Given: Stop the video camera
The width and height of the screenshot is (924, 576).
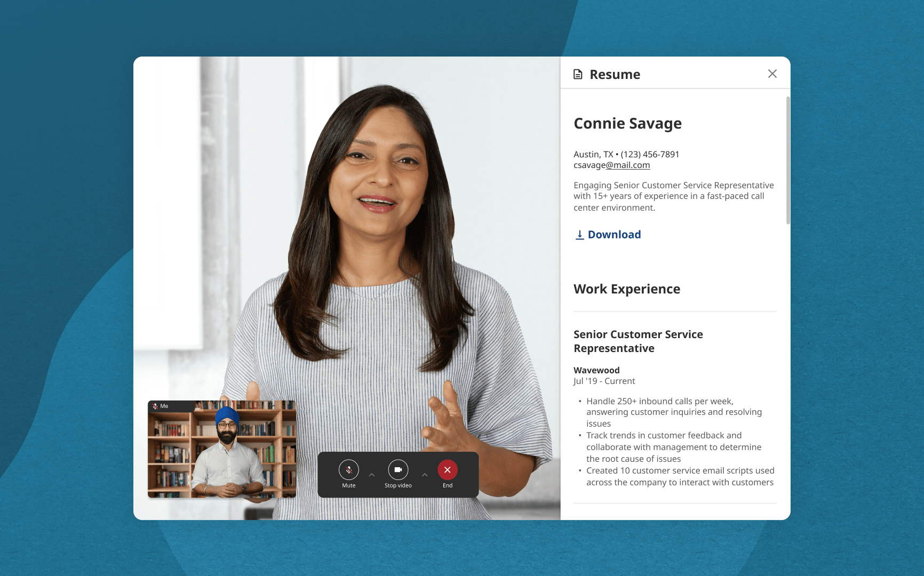Looking at the screenshot, I should pos(398,470).
